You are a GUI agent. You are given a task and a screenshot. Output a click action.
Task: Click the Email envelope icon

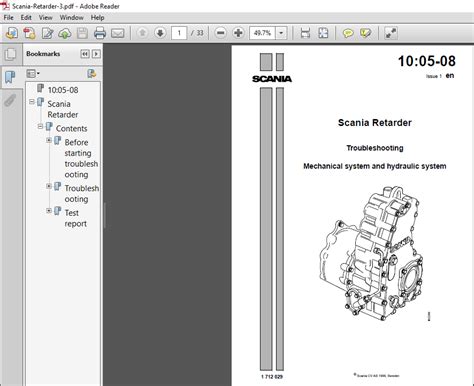(117, 33)
